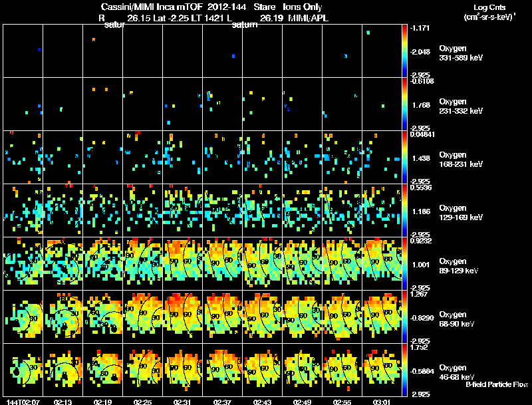Click the 02:31 time axis label
The height and width of the screenshot is (405, 532).
[x=182, y=402]
